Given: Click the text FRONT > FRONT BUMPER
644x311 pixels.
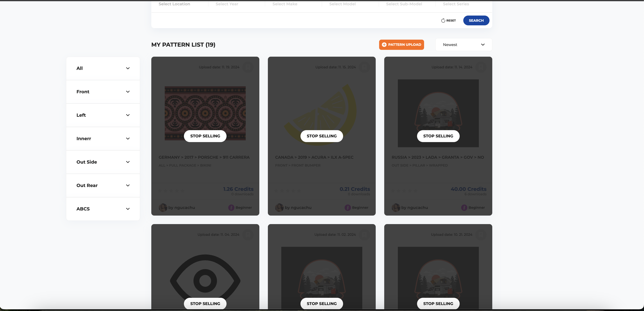Looking at the screenshot, I should coord(298,165).
